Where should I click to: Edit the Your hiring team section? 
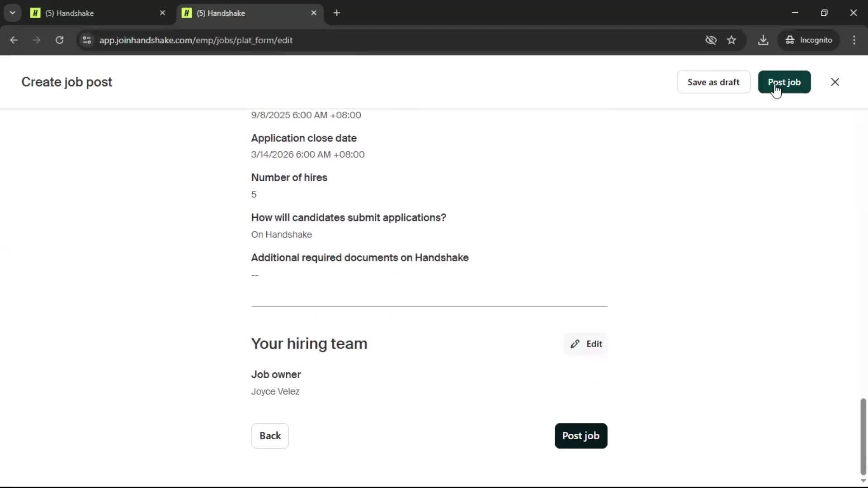[x=586, y=344]
